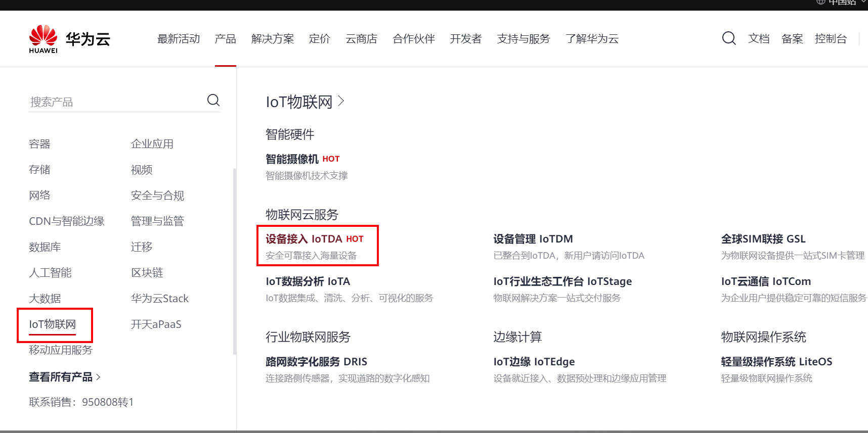This screenshot has width=868, height=433.
Task: Select 人工智能 category in sidebar
Action: (x=50, y=273)
